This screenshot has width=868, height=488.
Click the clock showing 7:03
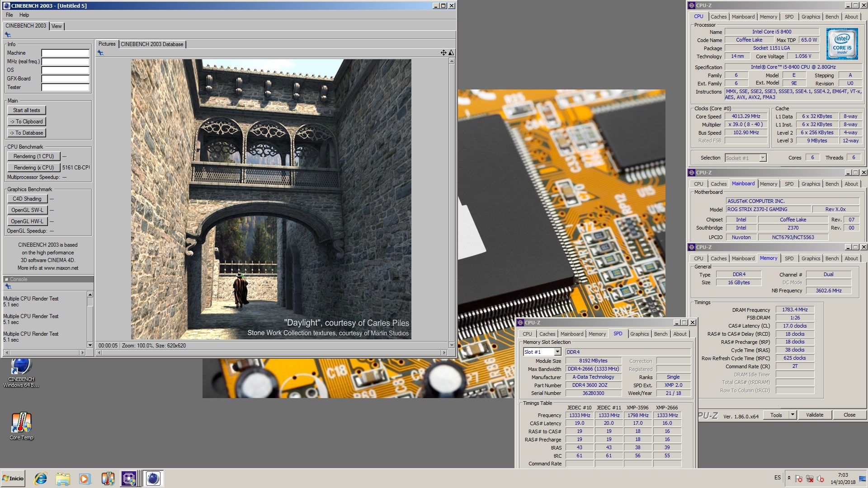pos(843,475)
